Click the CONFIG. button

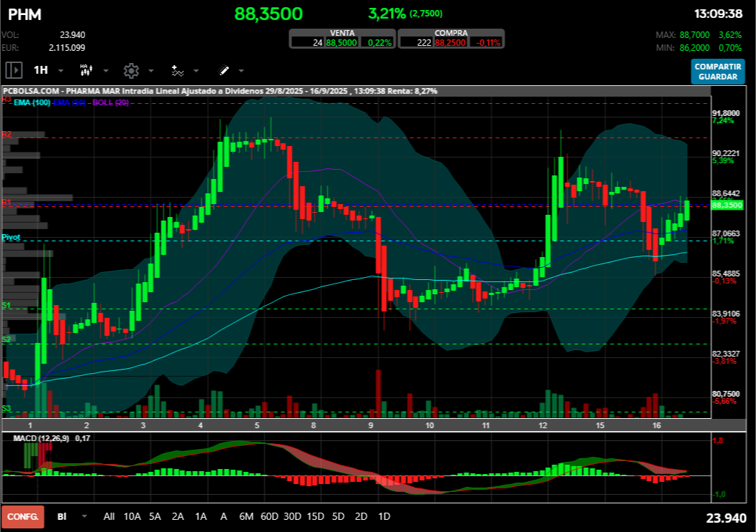pos(23,516)
